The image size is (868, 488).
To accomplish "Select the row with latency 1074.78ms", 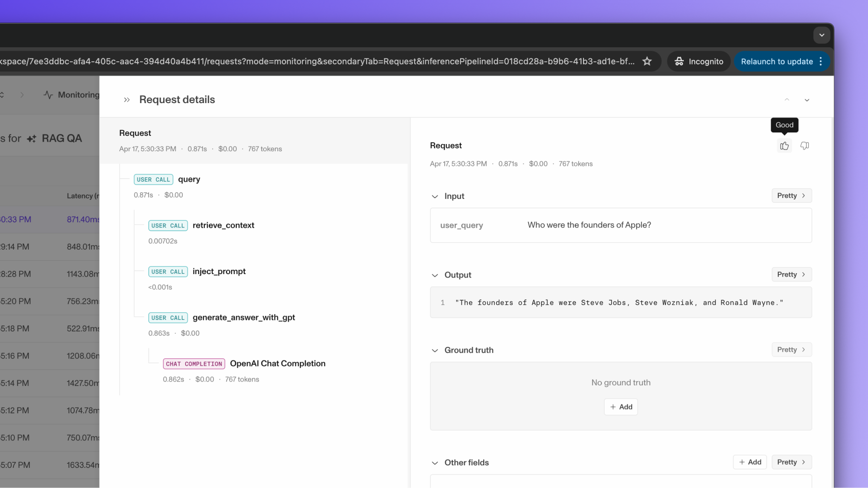I will point(50,411).
